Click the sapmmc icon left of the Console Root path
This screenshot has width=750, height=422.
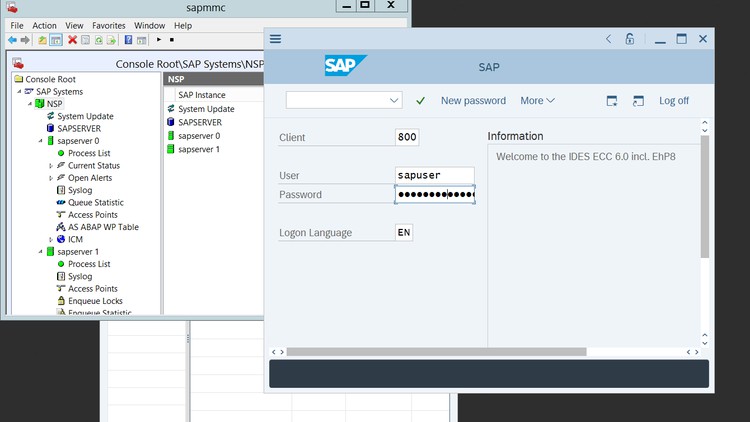coord(18,63)
